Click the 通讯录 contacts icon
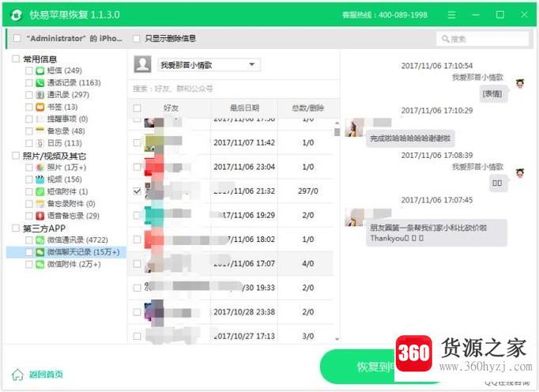Image resolution: width=539 pixels, height=392 pixels. coord(40,95)
